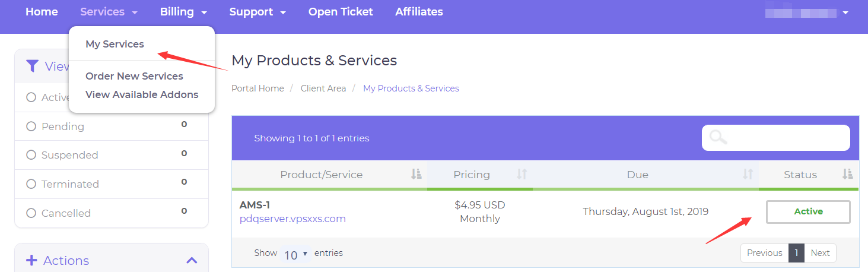Open the entries-per-page dropdown showing 10
The height and width of the screenshot is (272, 868).
click(296, 254)
